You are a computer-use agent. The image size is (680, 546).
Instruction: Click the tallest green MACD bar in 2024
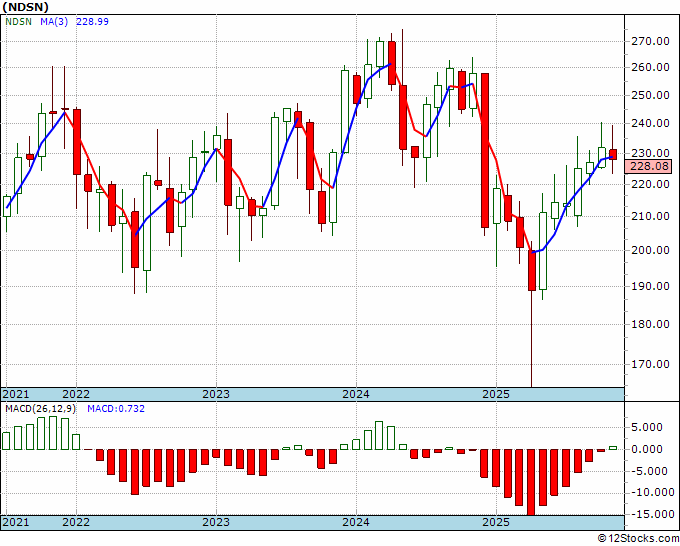click(379, 435)
